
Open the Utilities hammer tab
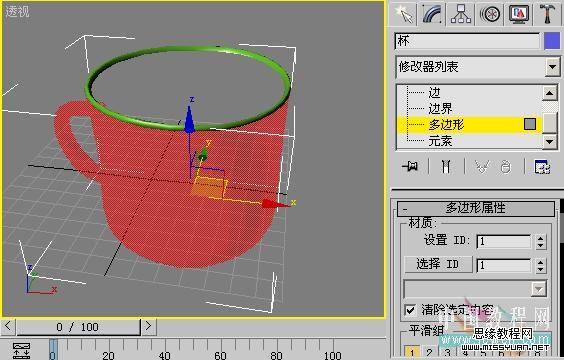tap(547, 14)
